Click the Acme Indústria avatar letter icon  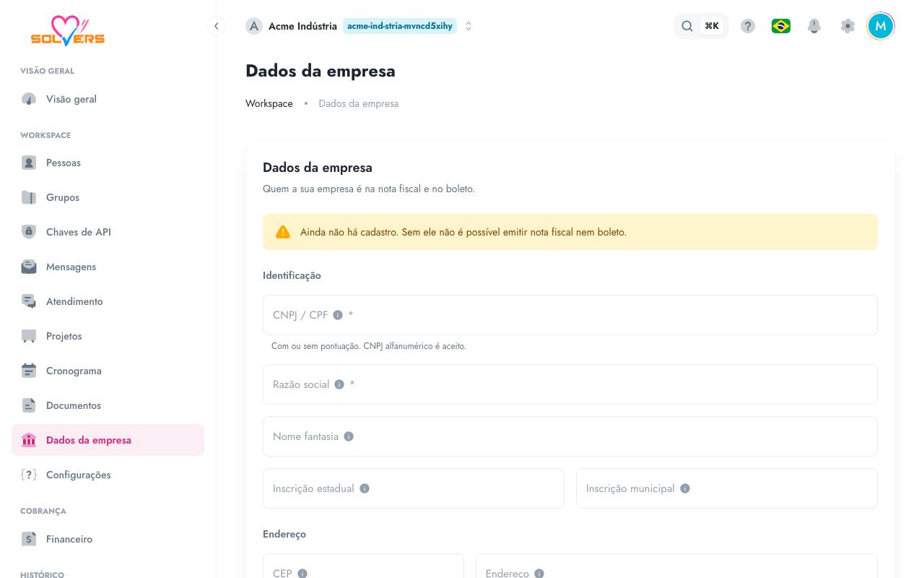254,26
